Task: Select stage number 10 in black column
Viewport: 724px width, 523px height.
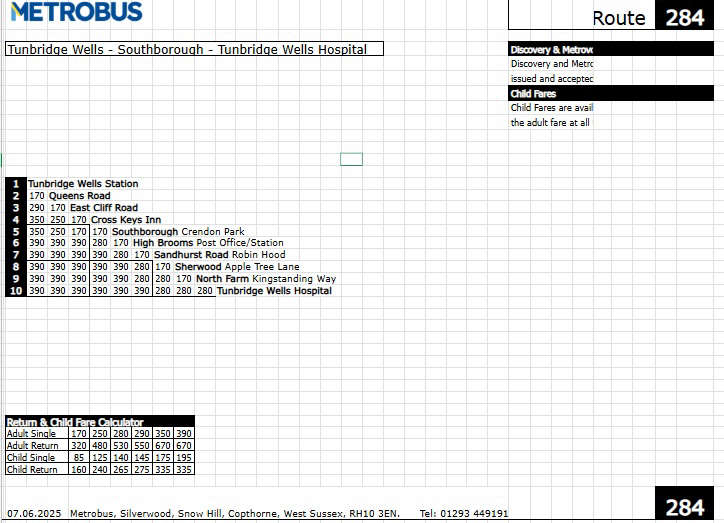Action: [x=16, y=291]
